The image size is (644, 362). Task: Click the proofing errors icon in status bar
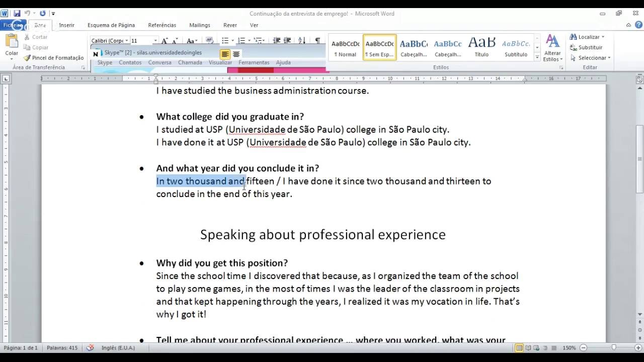[x=90, y=347]
